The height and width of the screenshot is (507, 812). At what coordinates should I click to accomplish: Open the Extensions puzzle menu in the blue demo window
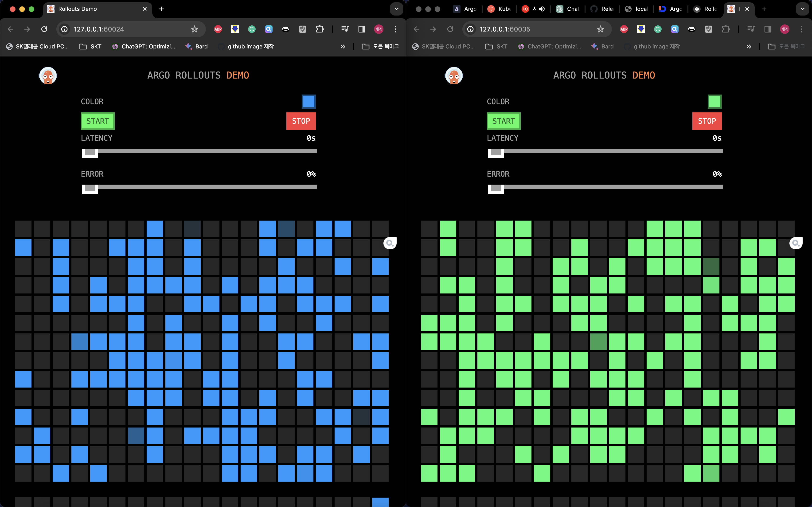tap(320, 29)
